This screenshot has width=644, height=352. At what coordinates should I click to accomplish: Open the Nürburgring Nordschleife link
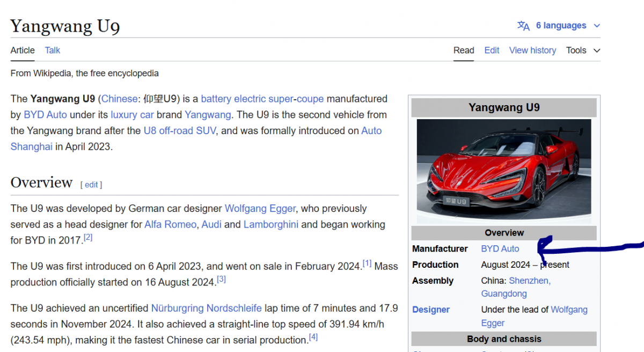pyautogui.click(x=207, y=309)
